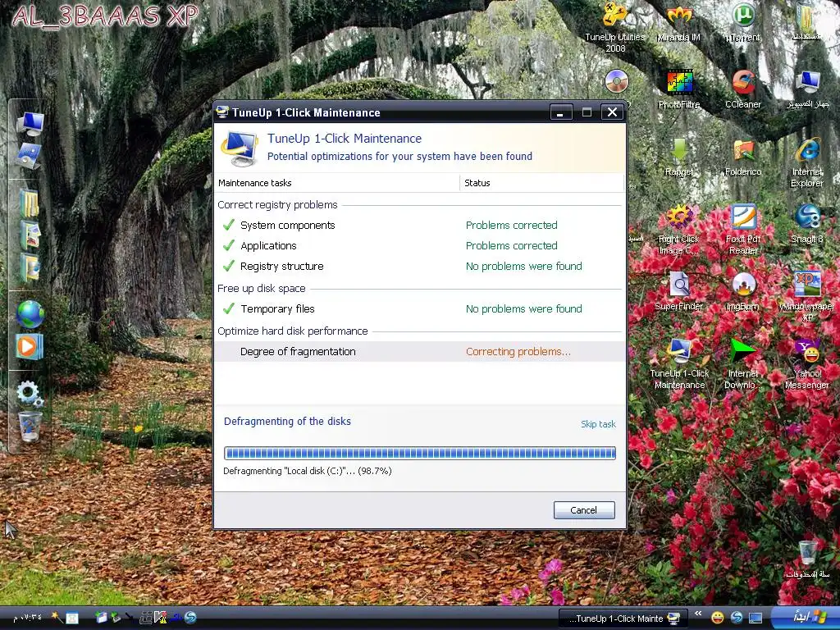Viewport: 840px width, 630px height.
Task: Launch Yahoo! Messenger from the desktop
Action: coord(807,364)
